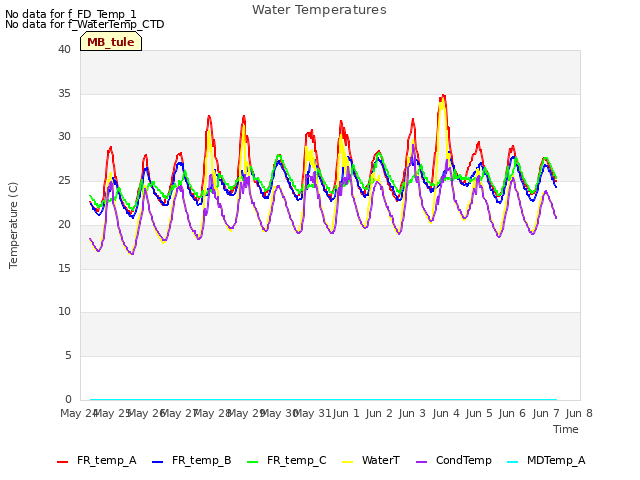The image size is (640, 480).
Task: Toggle the WaterT legend entry
Action: tap(371, 460)
